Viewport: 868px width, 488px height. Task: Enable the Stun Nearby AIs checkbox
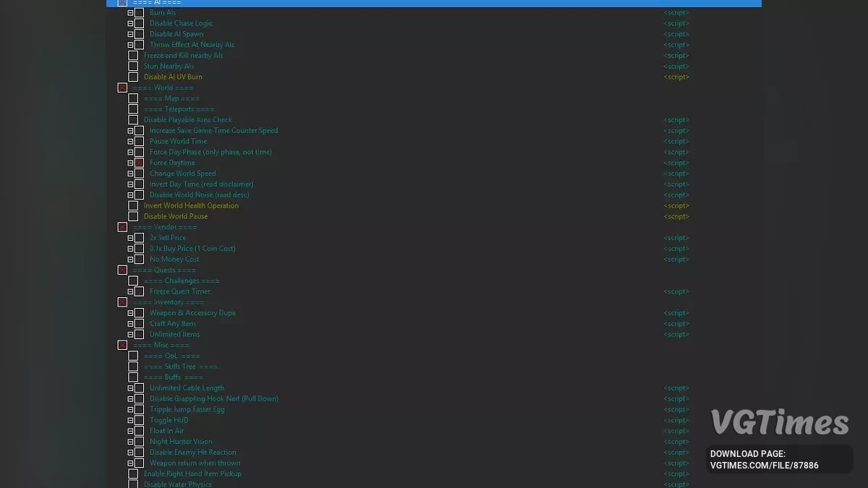tap(133, 66)
